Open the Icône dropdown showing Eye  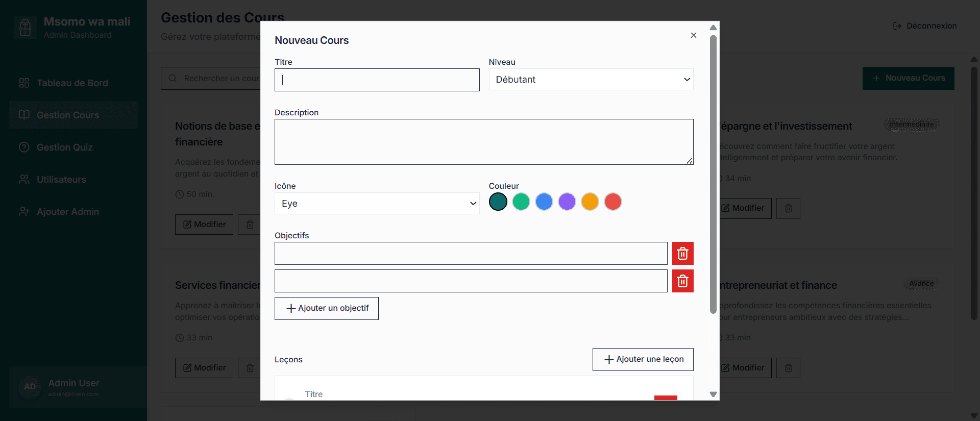[377, 204]
